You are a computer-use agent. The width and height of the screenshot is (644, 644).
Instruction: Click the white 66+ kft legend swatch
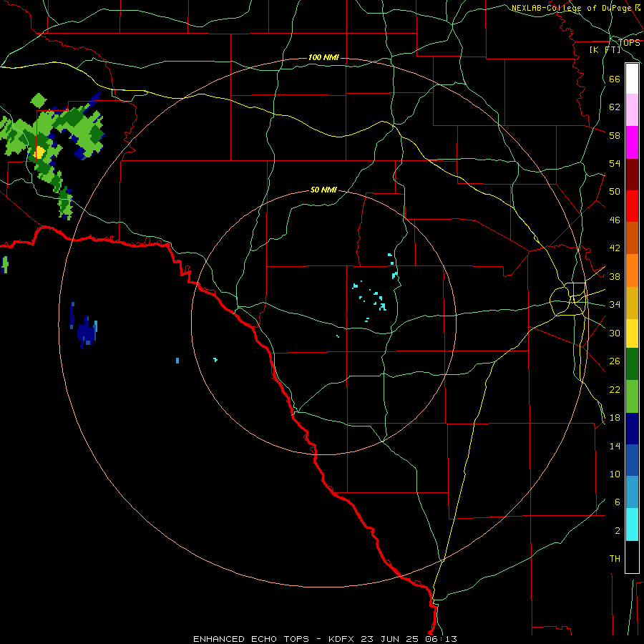(x=632, y=79)
